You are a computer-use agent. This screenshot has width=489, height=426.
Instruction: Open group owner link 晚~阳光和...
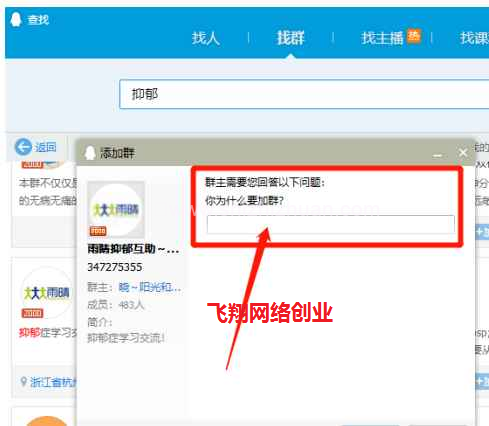click(150, 287)
